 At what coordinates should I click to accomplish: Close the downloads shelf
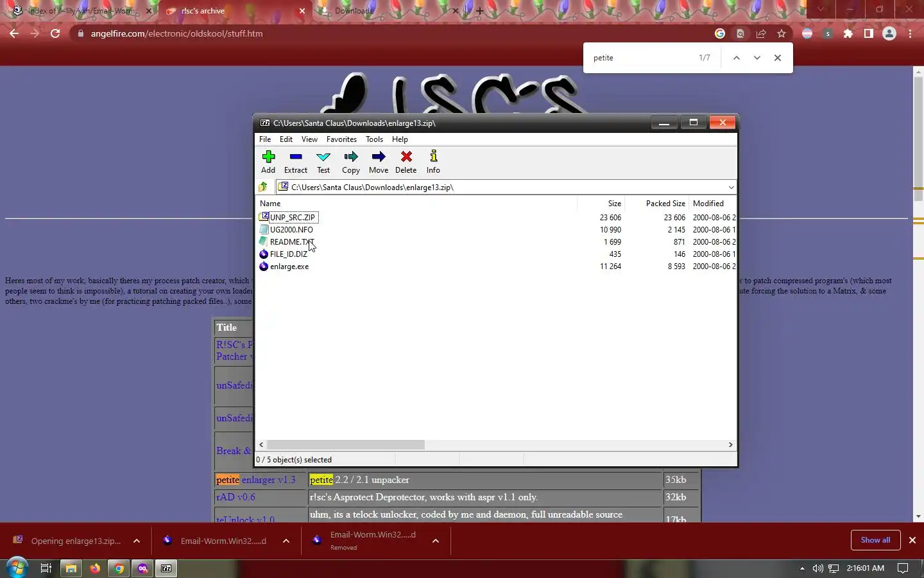click(x=912, y=540)
